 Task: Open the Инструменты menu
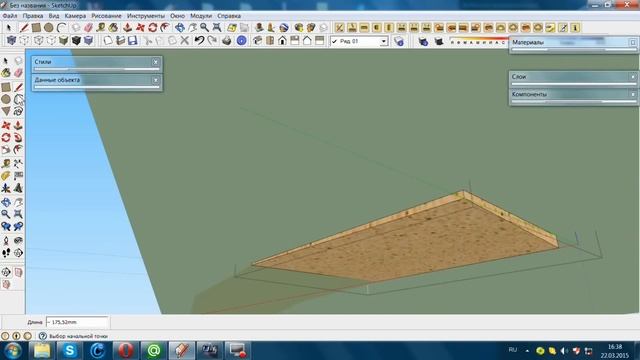pyautogui.click(x=146, y=16)
